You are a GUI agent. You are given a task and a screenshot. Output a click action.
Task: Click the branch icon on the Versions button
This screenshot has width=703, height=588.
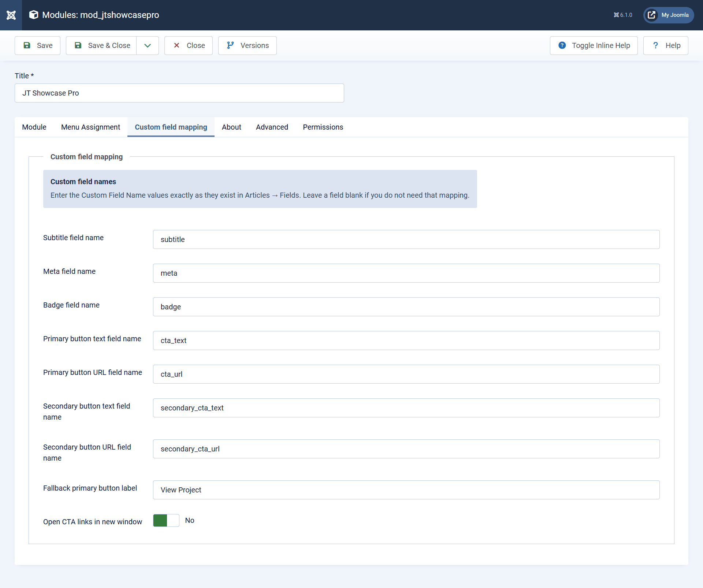[x=230, y=45]
